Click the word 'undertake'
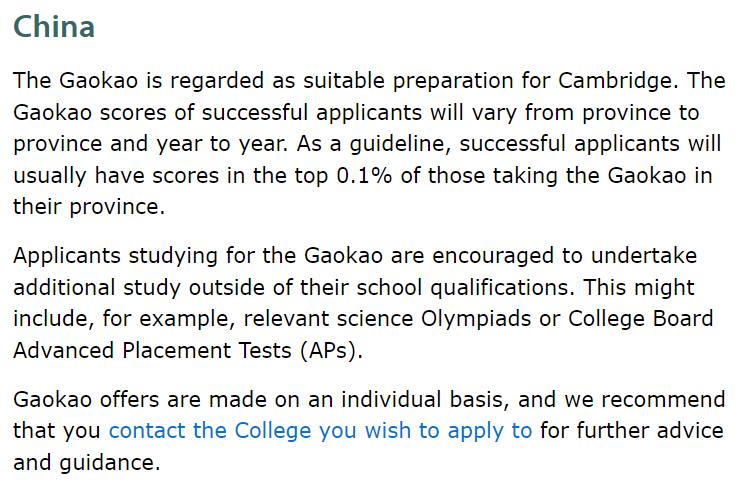The height and width of the screenshot is (491, 735). (x=644, y=256)
